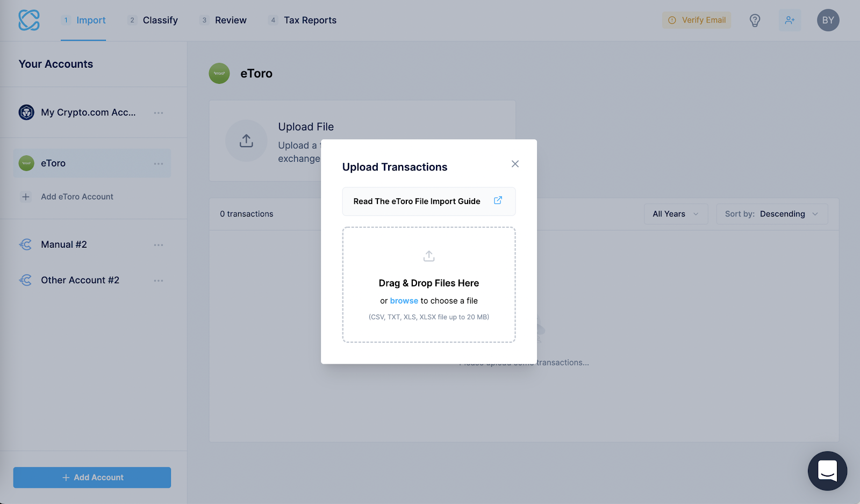Open options menu for Other Account #2

(x=159, y=280)
